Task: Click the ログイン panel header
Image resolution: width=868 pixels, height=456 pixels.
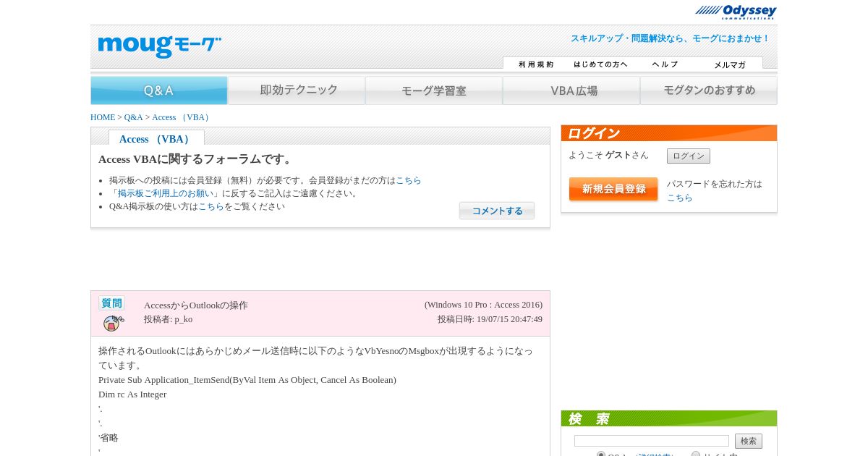Action: [669, 133]
